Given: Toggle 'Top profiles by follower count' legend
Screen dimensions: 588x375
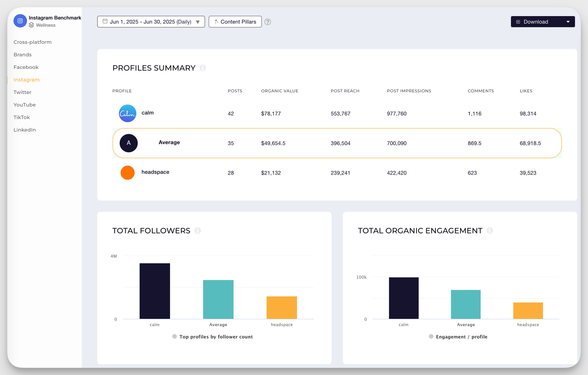Looking at the screenshot, I should tap(213, 337).
